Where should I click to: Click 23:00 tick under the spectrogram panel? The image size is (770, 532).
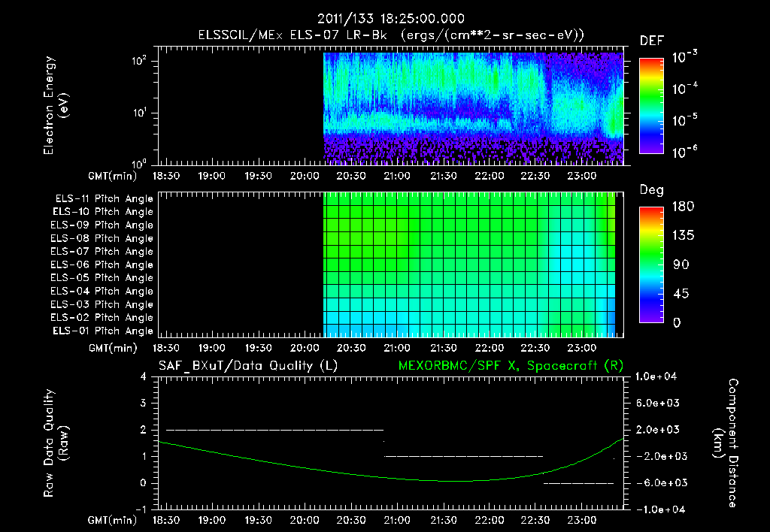(x=581, y=176)
